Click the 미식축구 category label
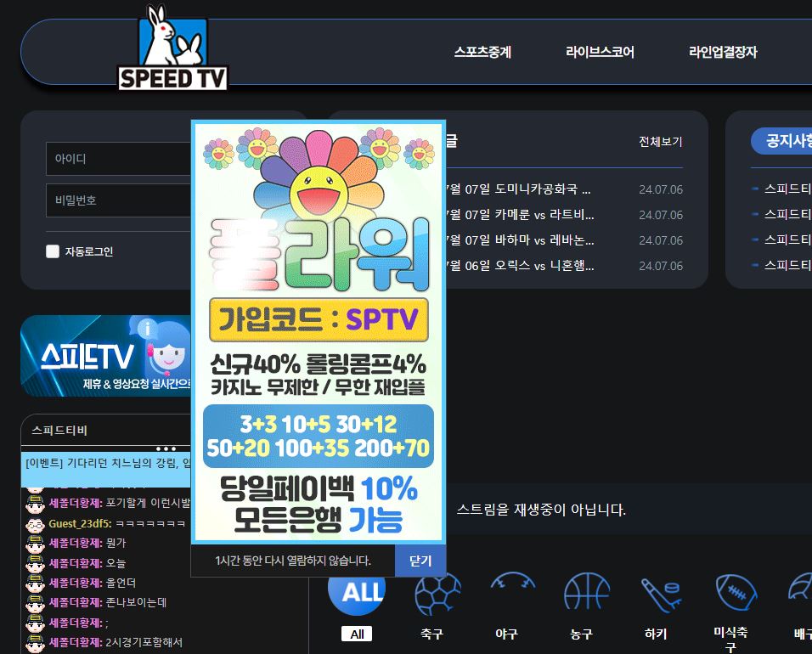812x654 pixels. [x=730, y=640]
